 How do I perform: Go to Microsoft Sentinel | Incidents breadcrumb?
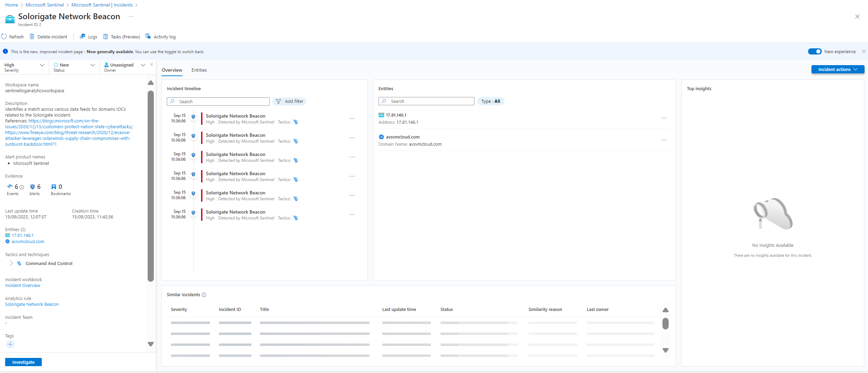(x=102, y=5)
